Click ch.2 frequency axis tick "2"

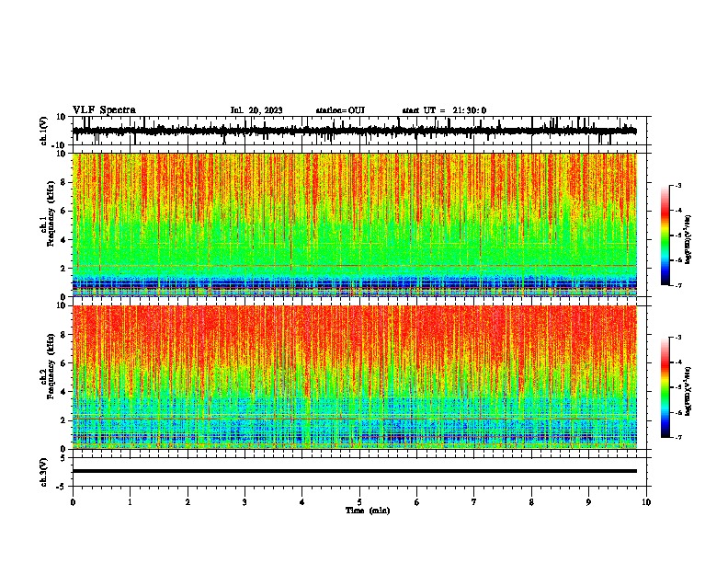[63, 420]
